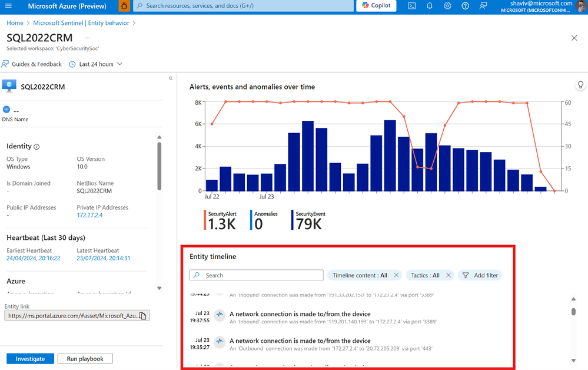Viewport: 588px width, 370px height.
Task: Click the Identity info icon
Action: click(x=36, y=147)
